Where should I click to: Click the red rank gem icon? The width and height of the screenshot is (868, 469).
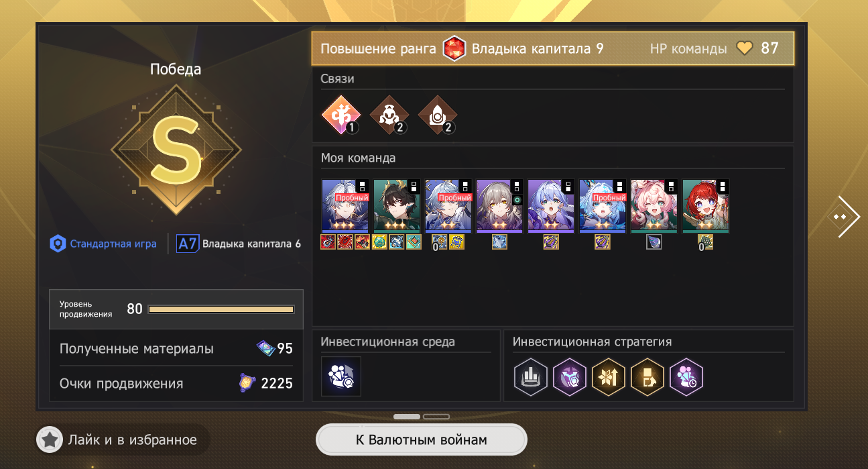[454, 49]
